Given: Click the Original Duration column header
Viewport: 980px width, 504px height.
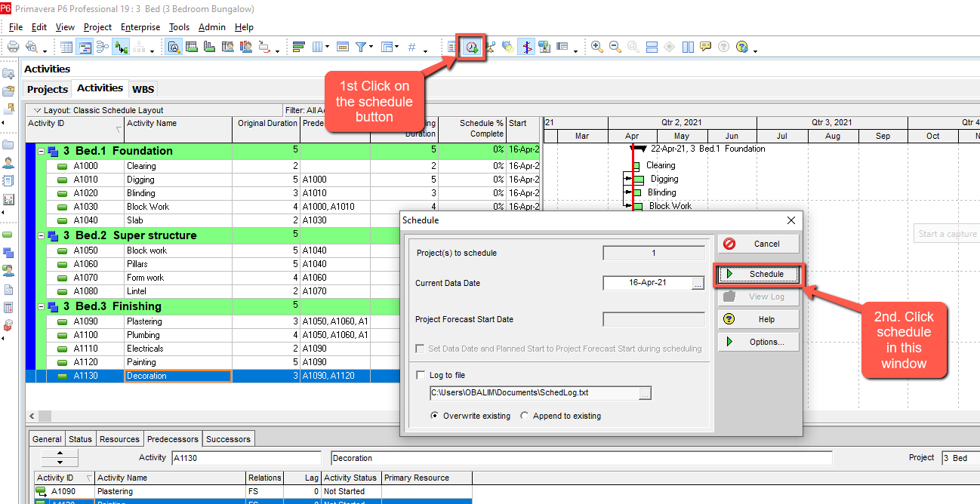Looking at the screenshot, I should (x=267, y=129).
